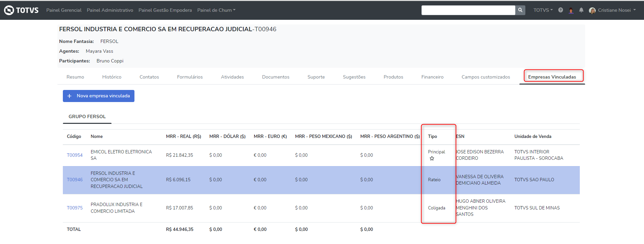Screen dimensions: 644x244
Task: Show the Financeiro tab
Action: point(433,77)
